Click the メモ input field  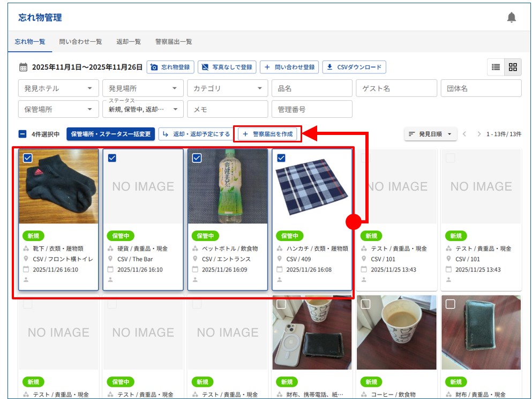pos(228,109)
